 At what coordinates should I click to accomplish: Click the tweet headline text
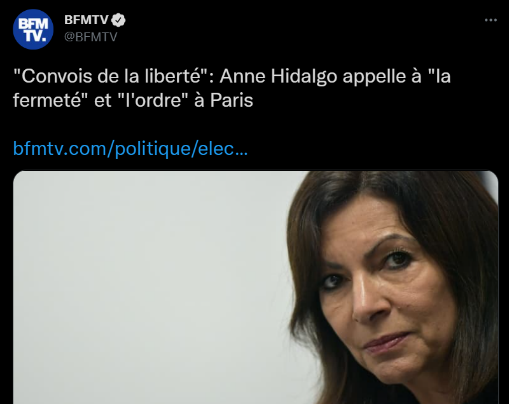(x=232, y=88)
